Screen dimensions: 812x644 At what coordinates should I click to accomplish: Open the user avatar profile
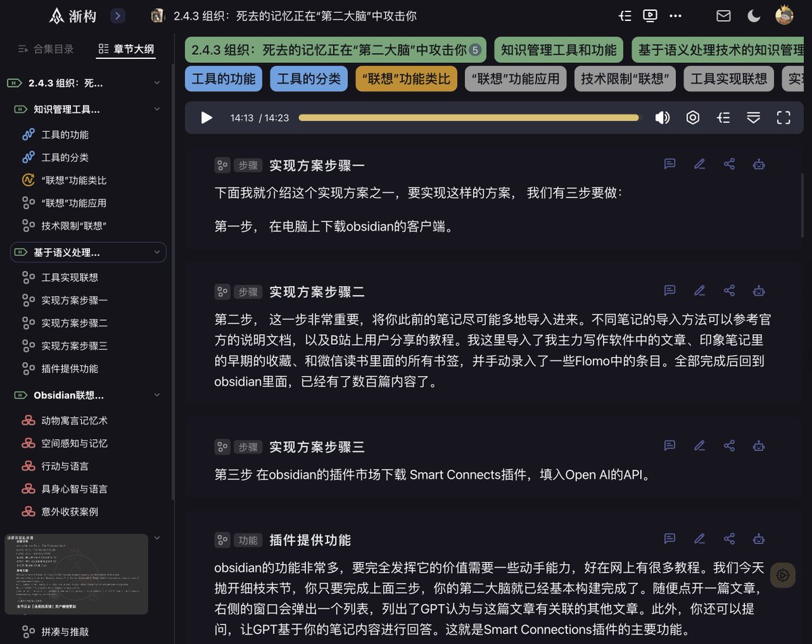pyautogui.click(x=784, y=14)
